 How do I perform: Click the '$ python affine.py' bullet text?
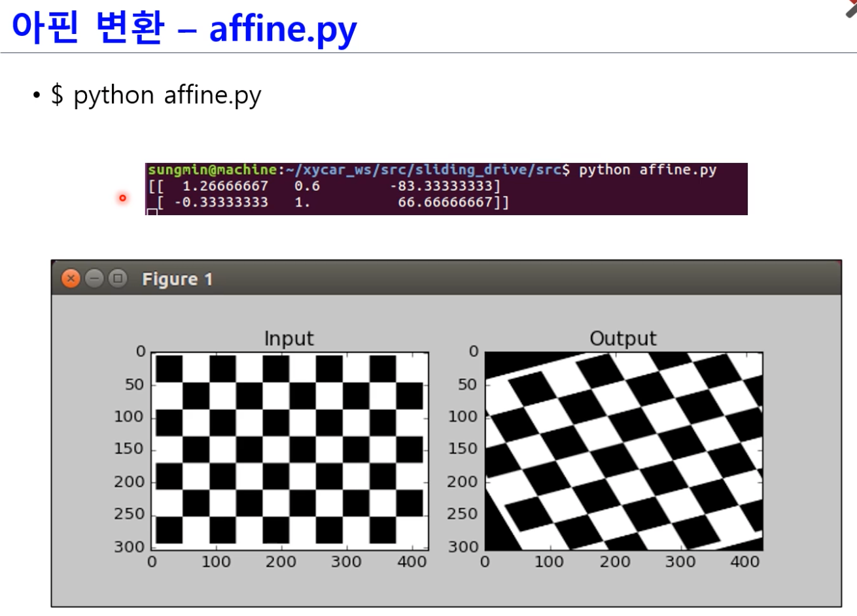point(156,95)
